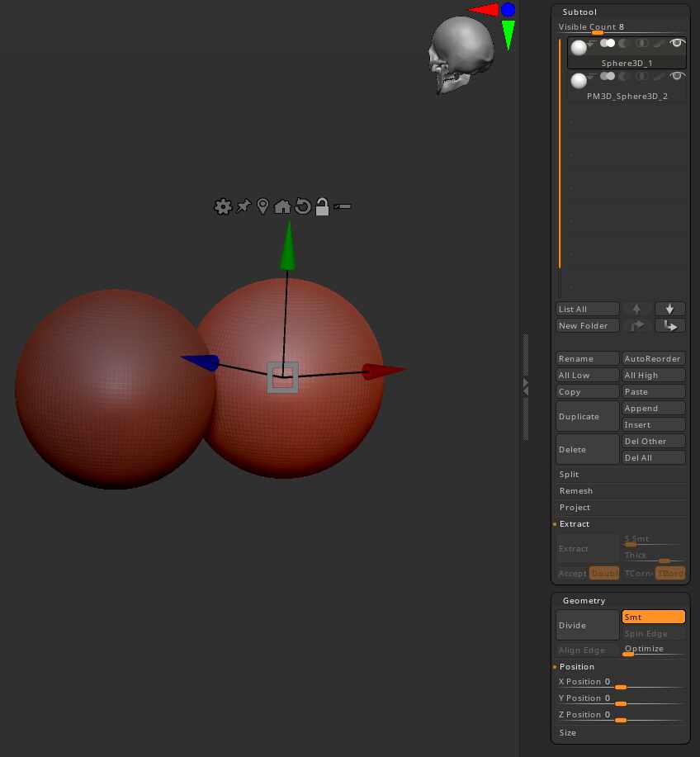The width and height of the screenshot is (700, 757).
Task: Click the gizmo sticky pin icon
Action: point(244,206)
